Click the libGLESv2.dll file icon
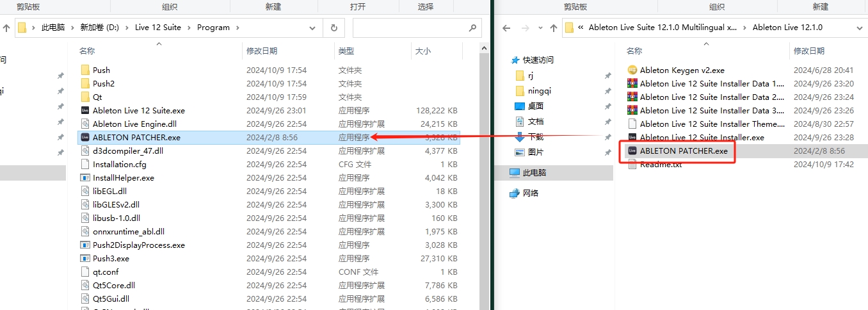 click(x=86, y=204)
